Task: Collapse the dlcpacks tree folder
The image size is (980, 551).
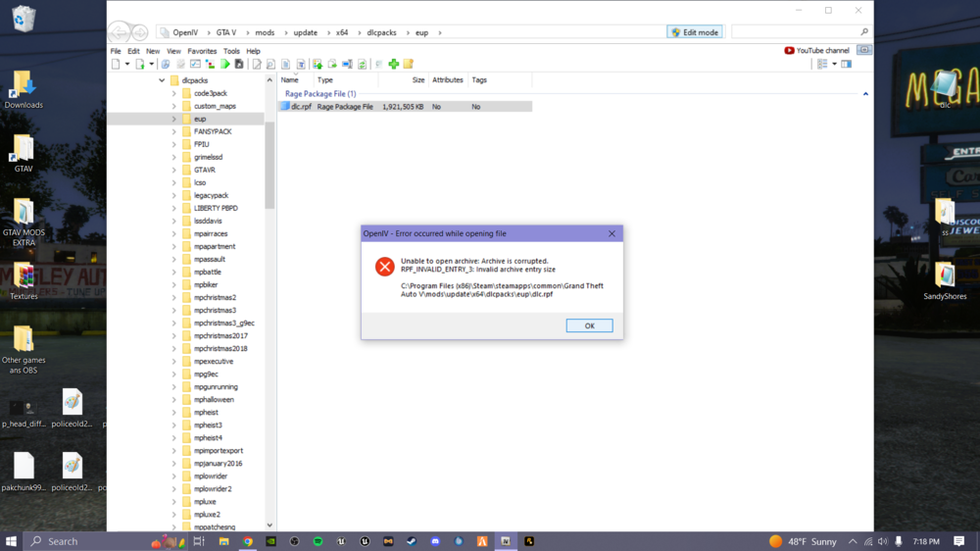Action: (x=162, y=80)
